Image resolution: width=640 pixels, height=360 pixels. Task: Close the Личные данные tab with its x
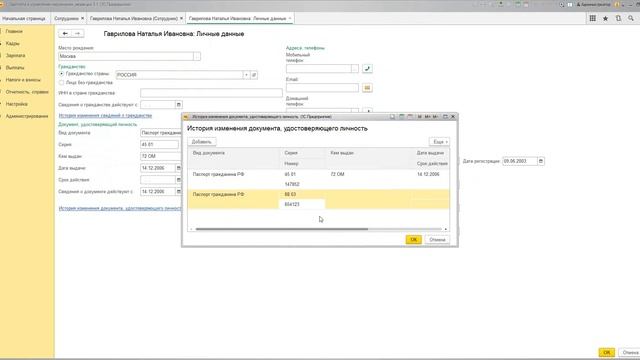click(x=290, y=18)
